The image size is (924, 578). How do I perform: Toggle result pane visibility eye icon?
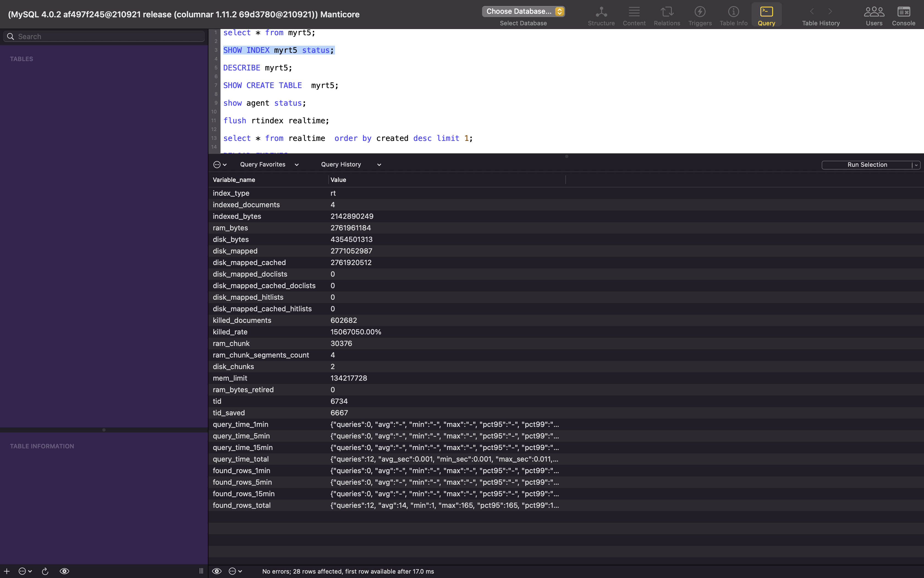[x=216, y=571]
